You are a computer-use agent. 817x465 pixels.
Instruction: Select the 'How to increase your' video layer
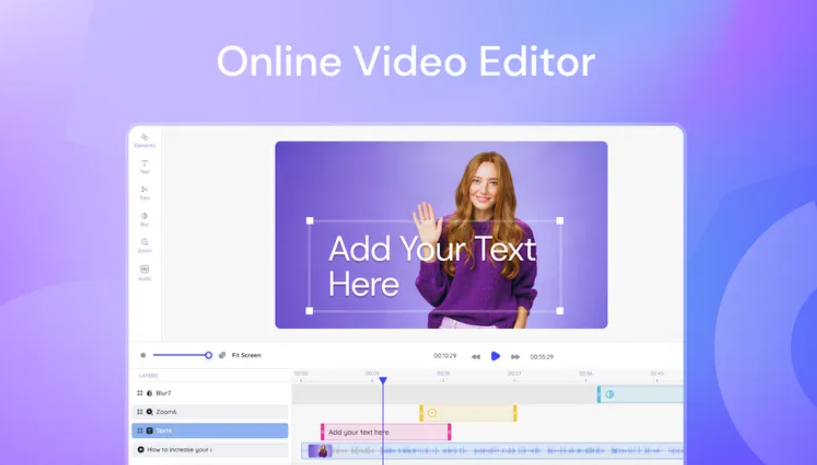point(210,449)
